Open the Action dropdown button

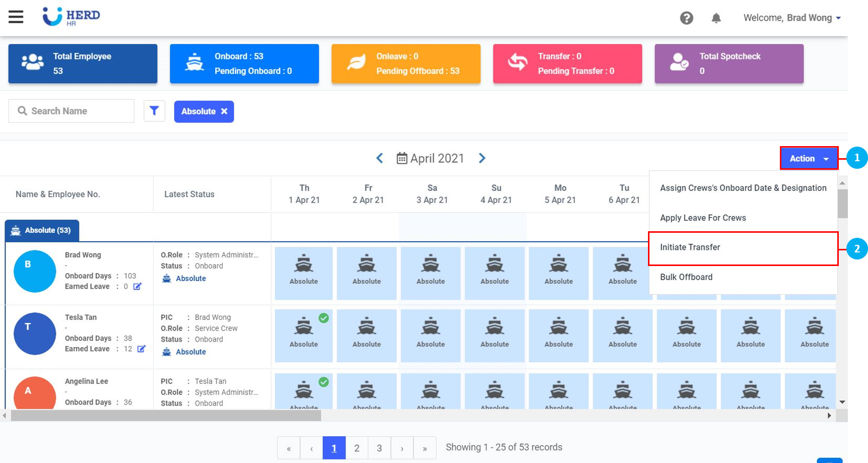coord(809,158)
